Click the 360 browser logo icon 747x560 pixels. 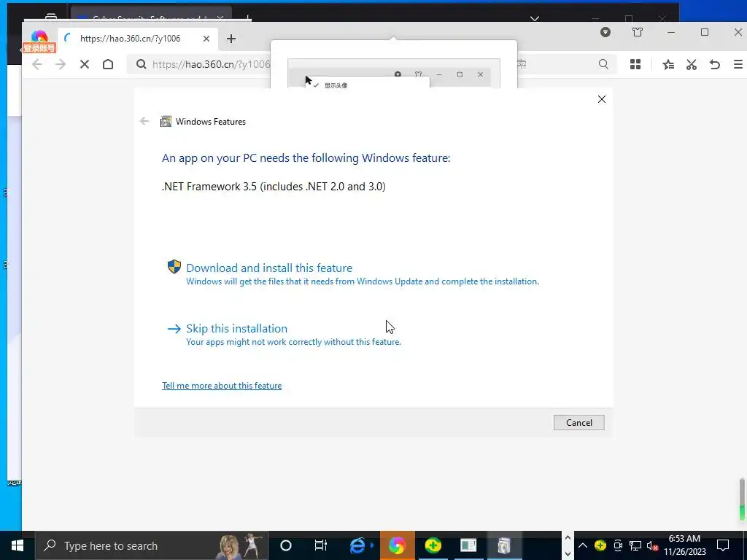(39, 37)
